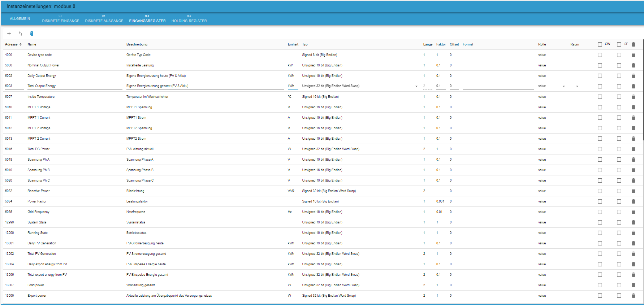Enable SF for Total DC Power
This screenshot has height=305, width=644.
click(x=619, y=149)
